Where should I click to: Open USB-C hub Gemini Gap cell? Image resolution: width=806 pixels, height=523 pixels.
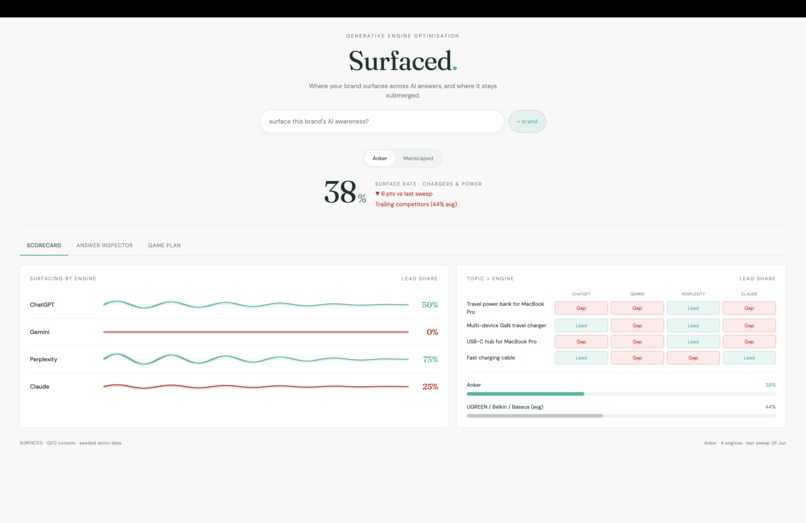[637, 341]
